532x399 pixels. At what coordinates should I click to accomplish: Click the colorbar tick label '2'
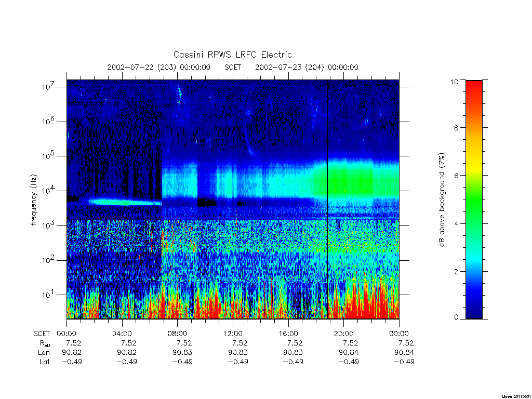tap(456, 272)
